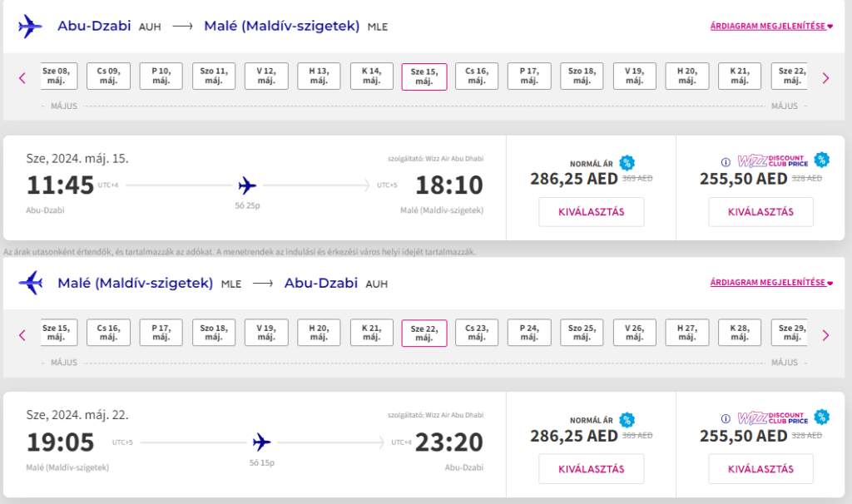This screenshot has height=504, width=852.
Task: Open Wizz Discount Club info icon, return
Action: 726,418
